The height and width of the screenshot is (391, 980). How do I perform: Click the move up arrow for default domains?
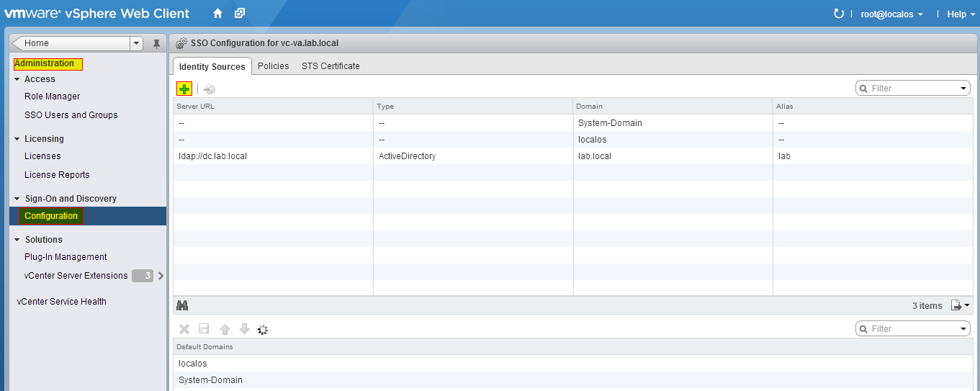[225, 329]
